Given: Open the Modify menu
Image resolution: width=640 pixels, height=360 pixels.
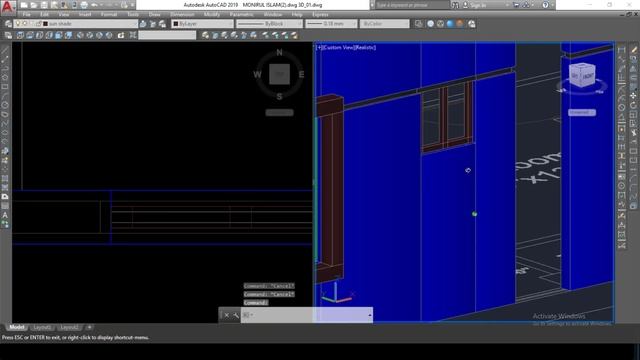Looking at the screenshot, I should pyautogui.click(x=212, y=14).
